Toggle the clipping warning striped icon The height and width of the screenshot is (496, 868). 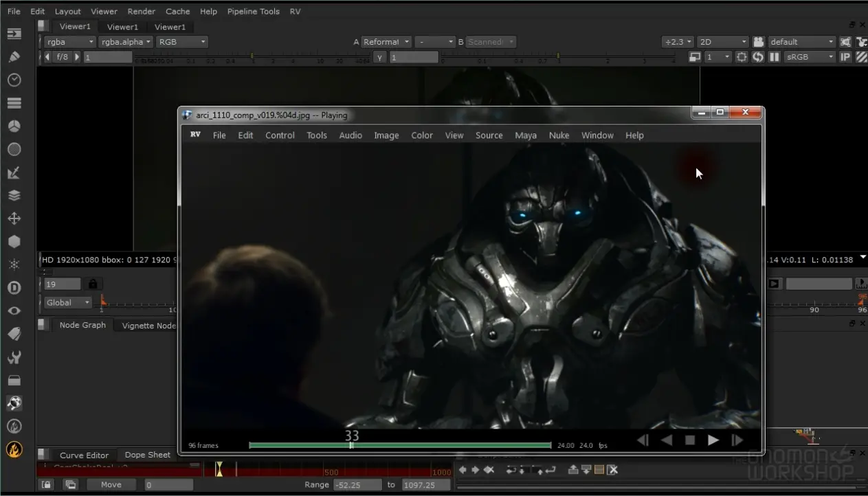point(861,57)
